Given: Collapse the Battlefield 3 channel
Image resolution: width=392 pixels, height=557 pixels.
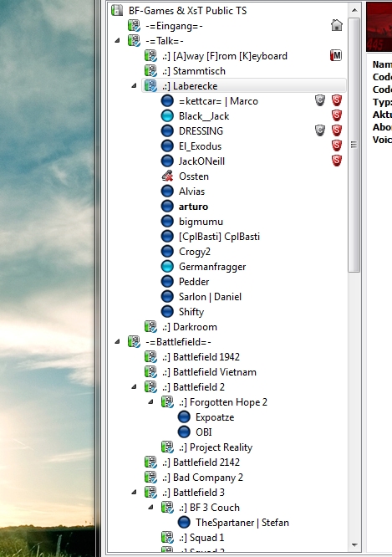Looking at the screenshot, I should coord(134,492).
